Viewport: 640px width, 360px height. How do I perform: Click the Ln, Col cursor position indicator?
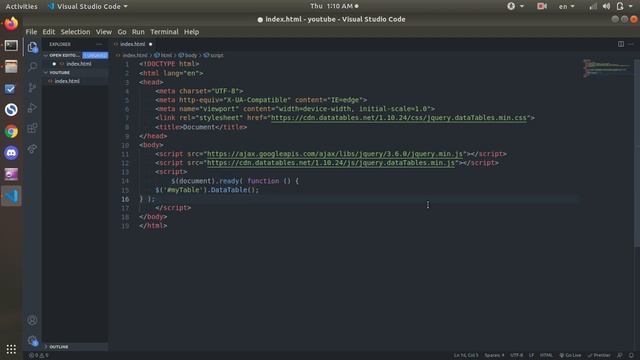click(466, 356)
